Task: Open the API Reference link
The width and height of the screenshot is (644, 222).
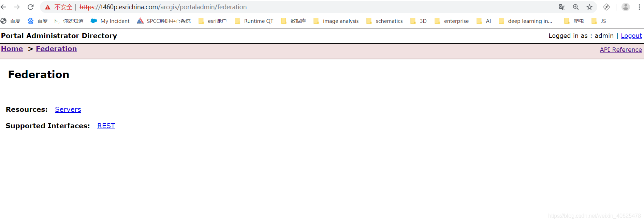Action: pos(621,50)
